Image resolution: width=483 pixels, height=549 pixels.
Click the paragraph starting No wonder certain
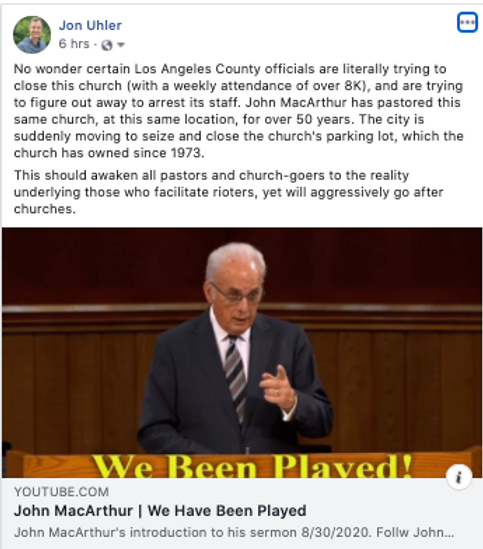pos(239,111)
